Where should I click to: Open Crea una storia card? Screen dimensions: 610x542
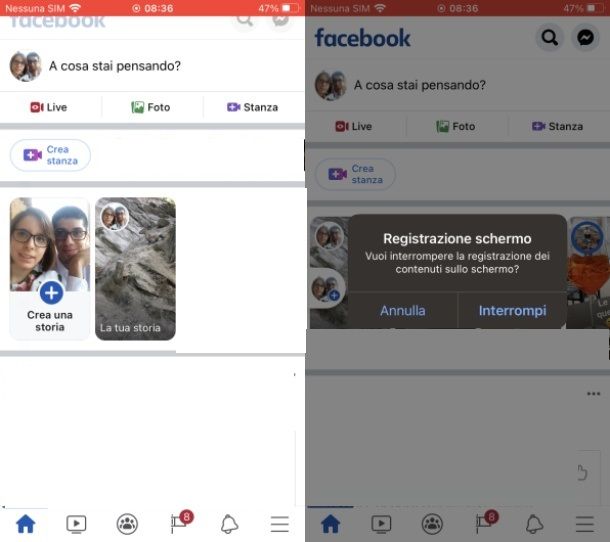pos(50,268)
